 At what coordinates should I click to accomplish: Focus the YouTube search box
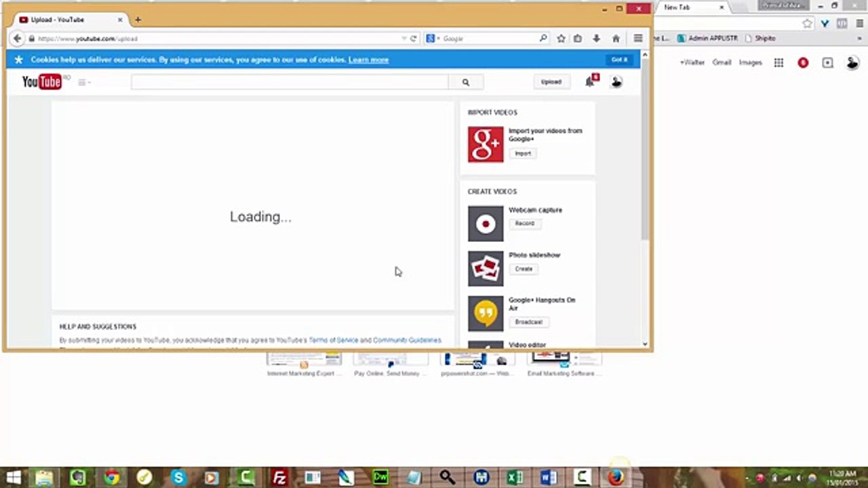[290, 82]
